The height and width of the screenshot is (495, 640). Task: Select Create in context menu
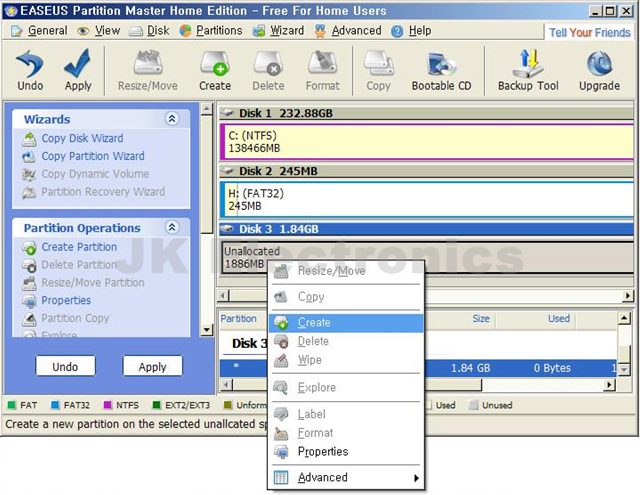click(346, 323)
